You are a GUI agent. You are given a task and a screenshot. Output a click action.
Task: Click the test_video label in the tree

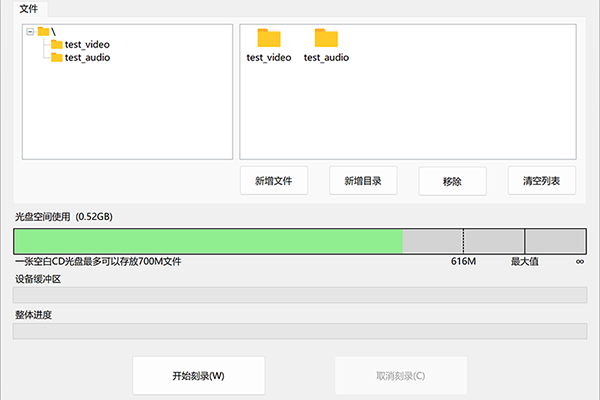pos(87,44)
